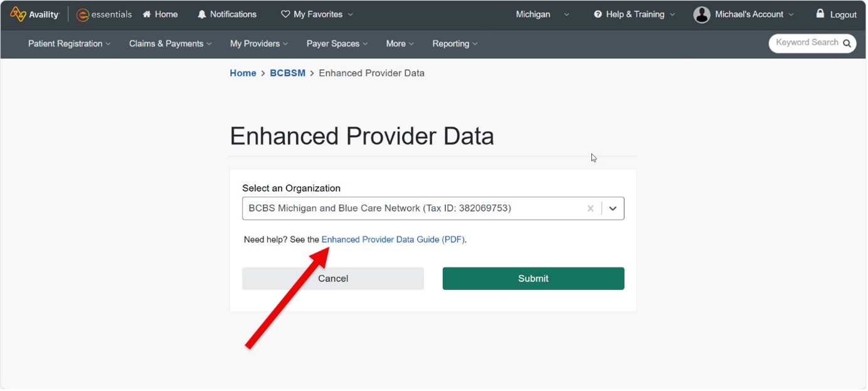Expand the Claims & Payments menu
The image size is (868, 391).
pos(170,44)
